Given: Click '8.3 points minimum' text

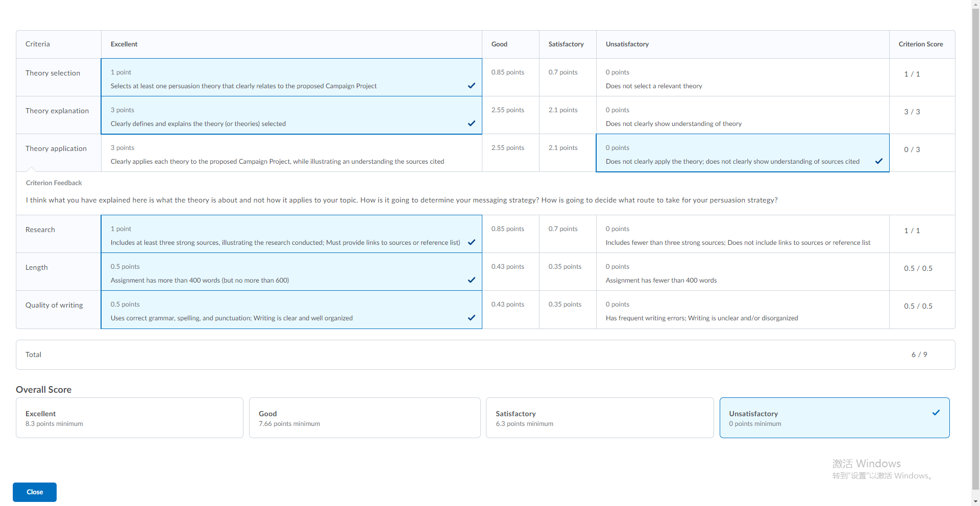Looking at the screenshot, I should 54,423.
